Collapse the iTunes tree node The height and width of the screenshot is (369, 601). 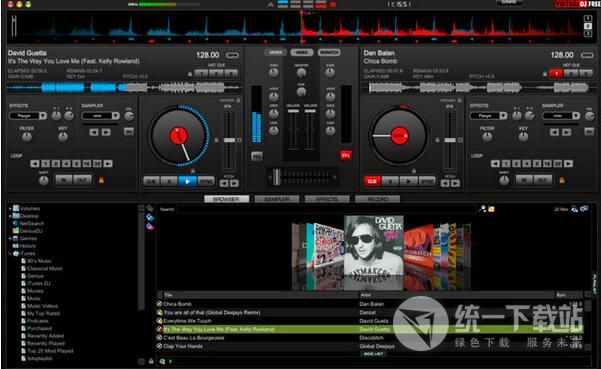tap(10, 253)
